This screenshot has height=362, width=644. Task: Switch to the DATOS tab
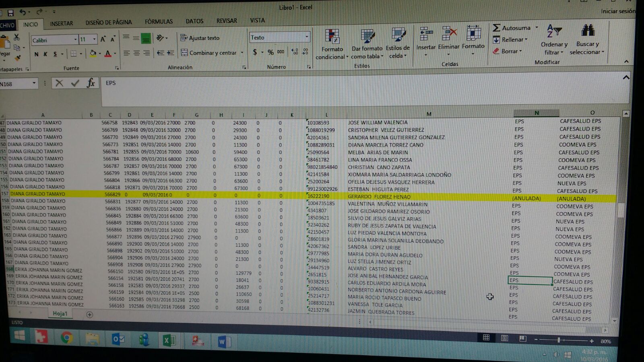[194, 21]
